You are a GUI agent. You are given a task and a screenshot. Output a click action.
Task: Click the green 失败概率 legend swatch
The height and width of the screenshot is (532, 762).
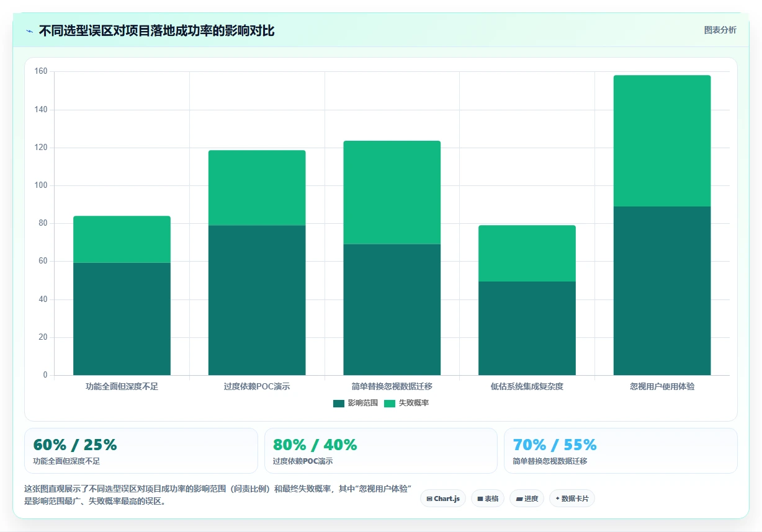pos(389,404)
